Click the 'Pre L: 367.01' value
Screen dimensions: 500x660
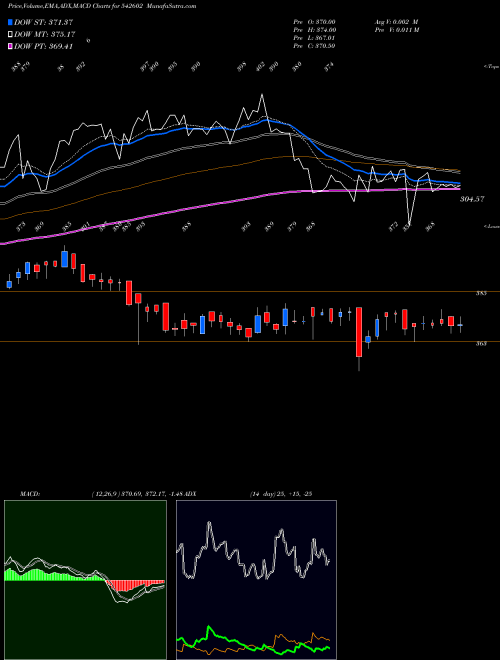[x=314, y=37]
